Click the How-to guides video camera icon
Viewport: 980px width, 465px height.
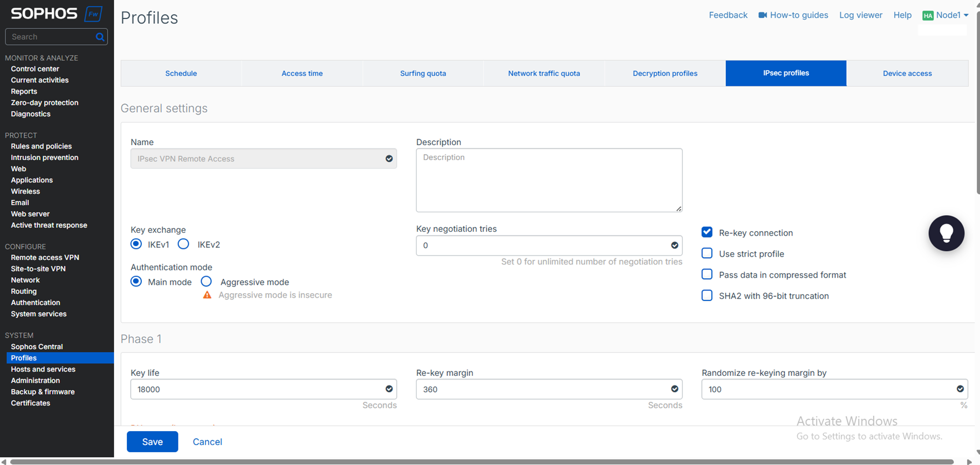(x=763, y=15)
